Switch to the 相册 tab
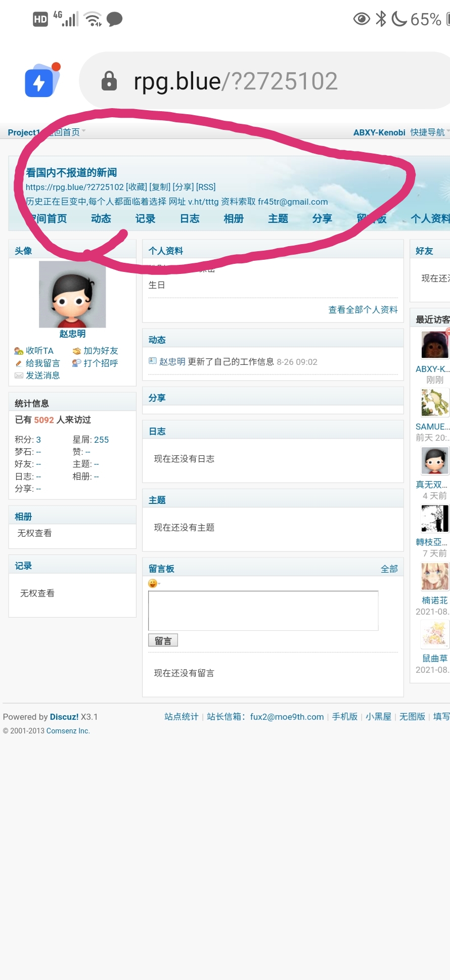This screenshot has height=980, width=450. click(234, 219)
